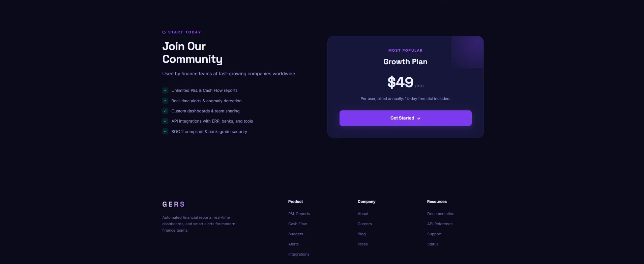Viewport: 644px width, 264px height.
Task: Click checkmark next to Unlimited P&L reports
Action: pyautogui.click(x=165, y=90)
